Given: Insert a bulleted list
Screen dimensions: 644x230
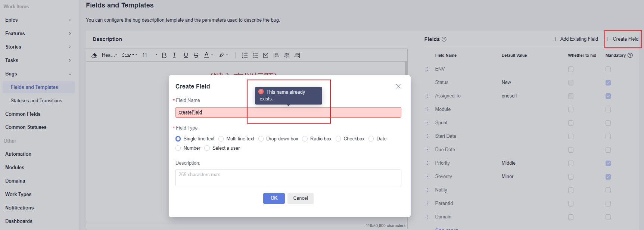Looking at the screenshot, I should pos(255,55).
